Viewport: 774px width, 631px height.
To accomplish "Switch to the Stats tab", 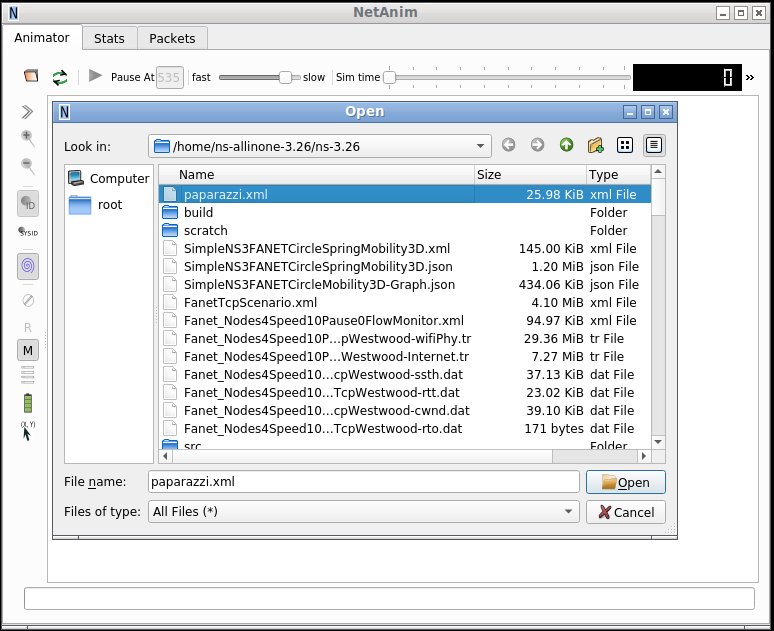I will [x=109, y=38].
